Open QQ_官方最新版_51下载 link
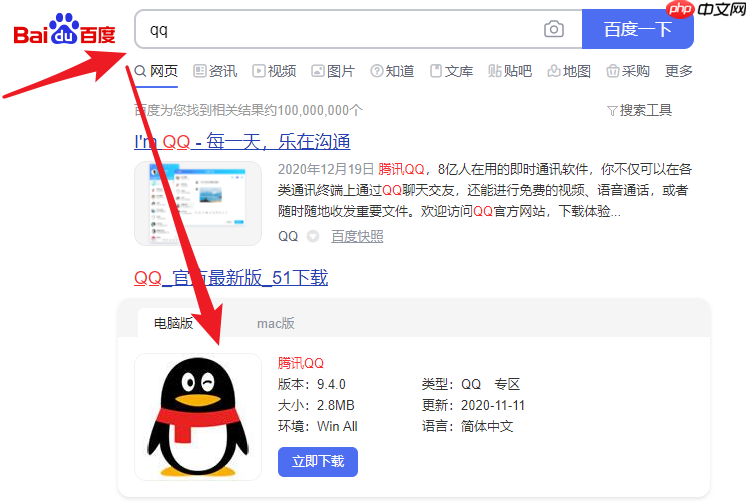 [231, 278]
